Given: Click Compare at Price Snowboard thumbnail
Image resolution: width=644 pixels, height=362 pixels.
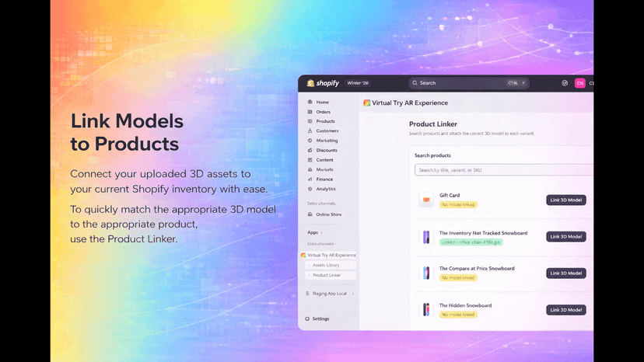Looking at the screenshot, I should 426,273.
